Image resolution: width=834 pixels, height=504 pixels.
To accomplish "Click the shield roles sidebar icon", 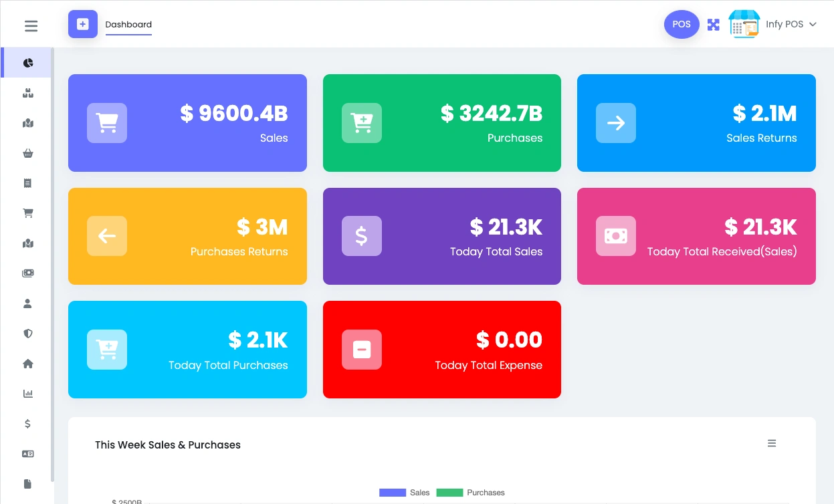I will pyautogui.click(x=28, y=334).
